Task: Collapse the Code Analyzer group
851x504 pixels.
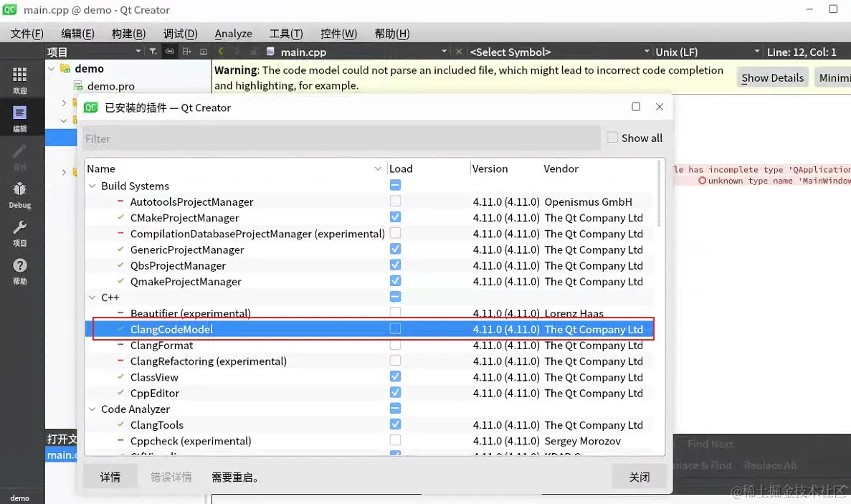Action: pyautogui.click(x=92, y=409)
